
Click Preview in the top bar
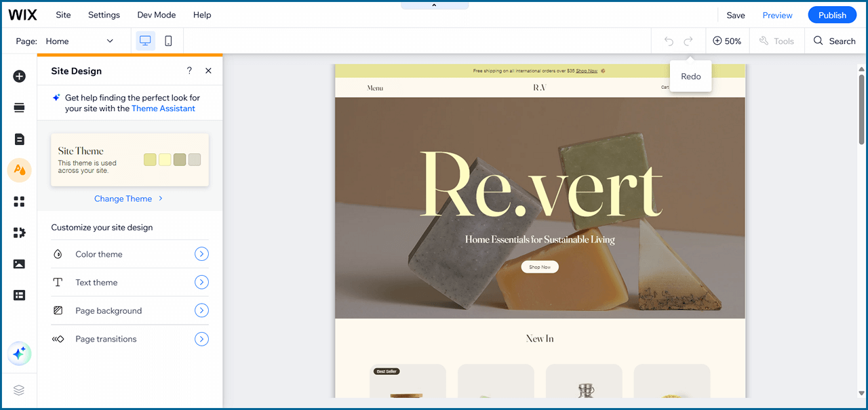(x=777, y=15)
